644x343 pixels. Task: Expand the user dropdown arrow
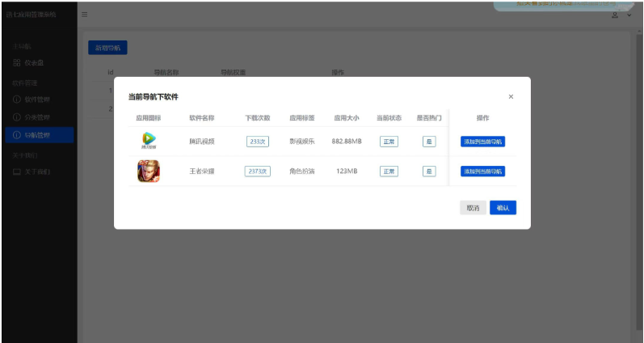click(629, 15)
